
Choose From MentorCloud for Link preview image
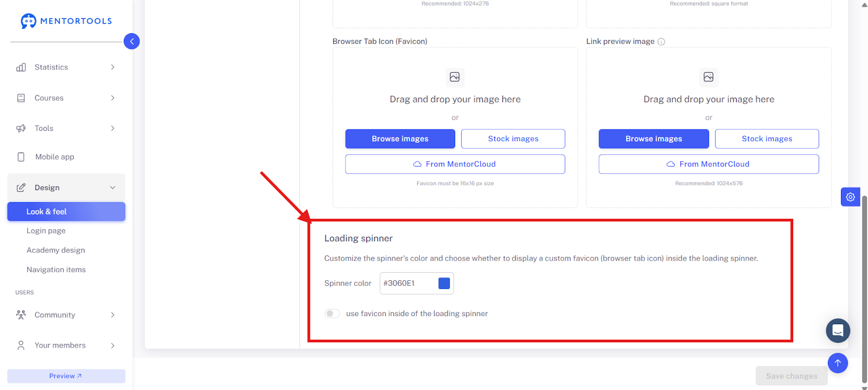[x=709, y=164]
